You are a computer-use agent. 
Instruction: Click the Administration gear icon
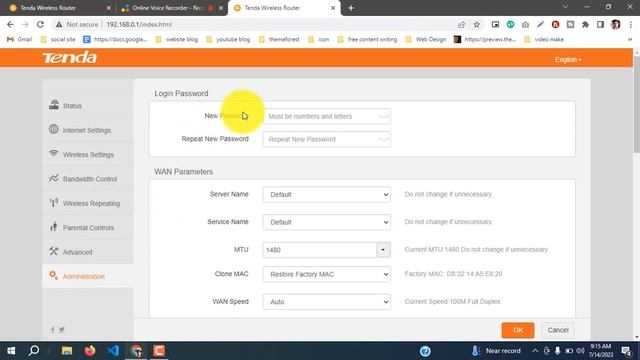pyautogui.click(x=53, y=276)
